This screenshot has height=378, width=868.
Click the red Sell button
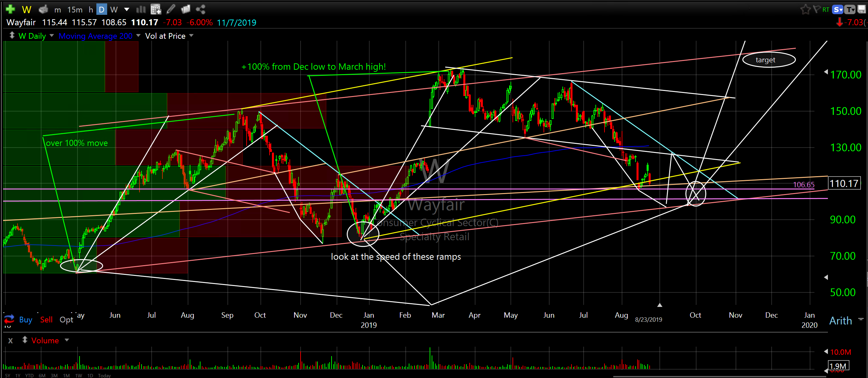pos(46,319)
